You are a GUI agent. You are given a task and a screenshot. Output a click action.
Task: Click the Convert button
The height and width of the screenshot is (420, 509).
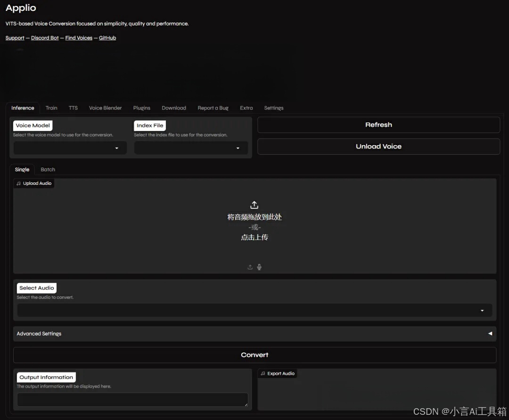pyautogui.click(x=254, y=355)
